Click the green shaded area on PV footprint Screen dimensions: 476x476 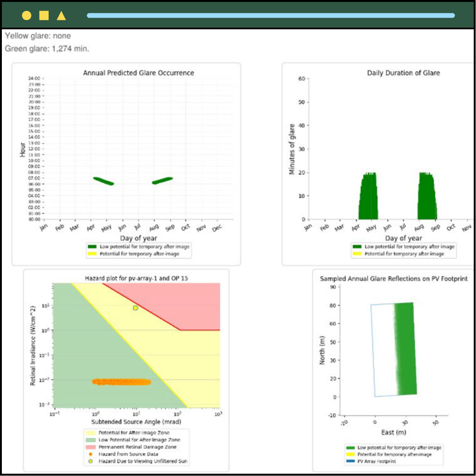tap(405, 348)
